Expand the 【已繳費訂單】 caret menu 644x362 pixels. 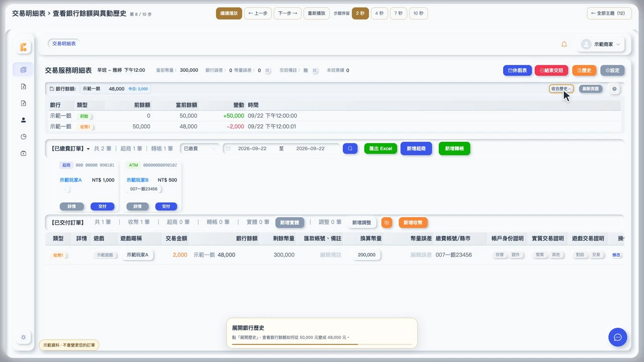(88, 149)
